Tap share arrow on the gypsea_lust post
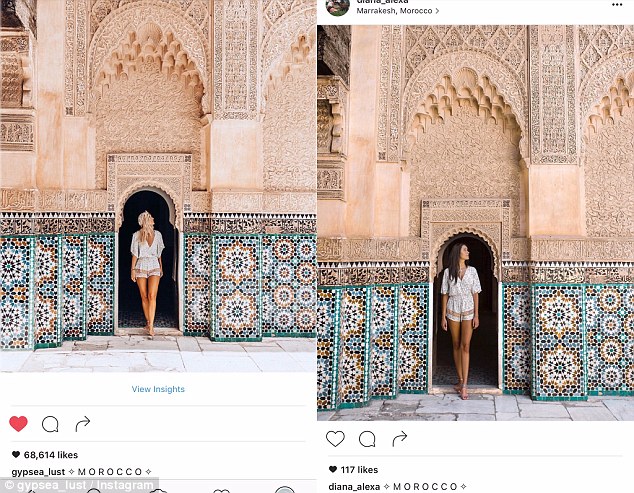Image resolution: width=634 pixels, height=493 pixels. [83, 424]
